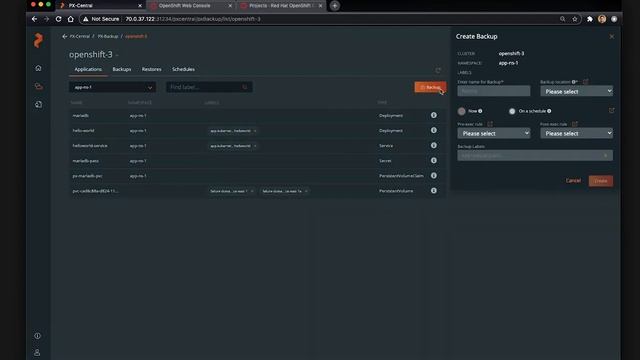Open the PX-Central logo home
The image size is (640, 360).
click(38, 40)
